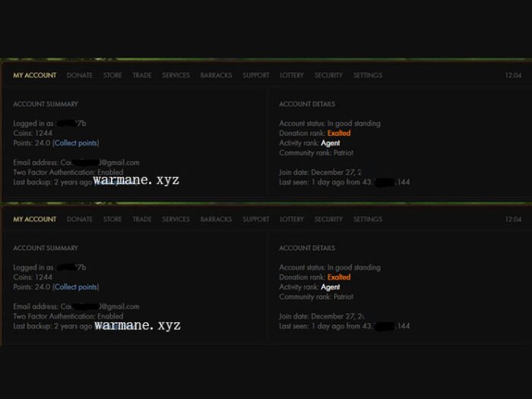Select ACCOUNT DETAILS heading in lower panel
This screenshot has height=399, width=532.
(x=307, y=248)
